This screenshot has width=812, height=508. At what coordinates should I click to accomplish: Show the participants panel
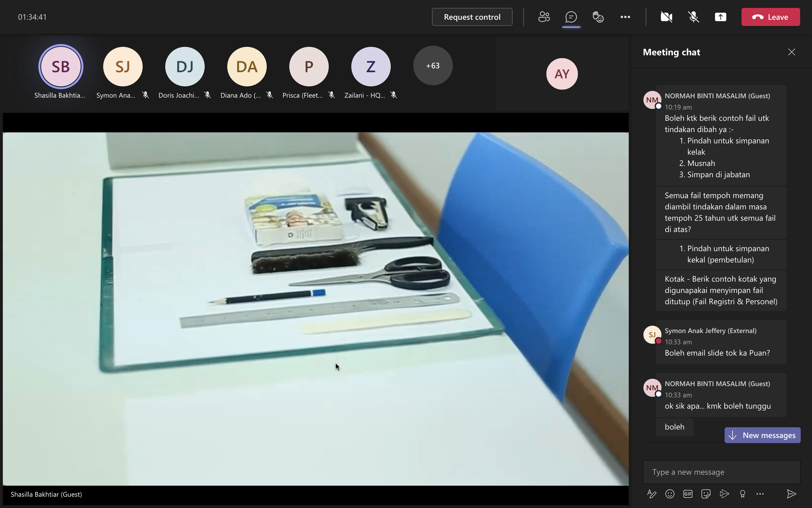(544, 17)
